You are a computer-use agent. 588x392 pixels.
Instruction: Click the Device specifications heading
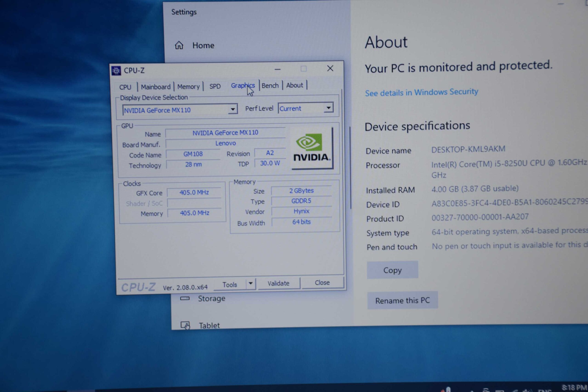(x=417, y=126)
